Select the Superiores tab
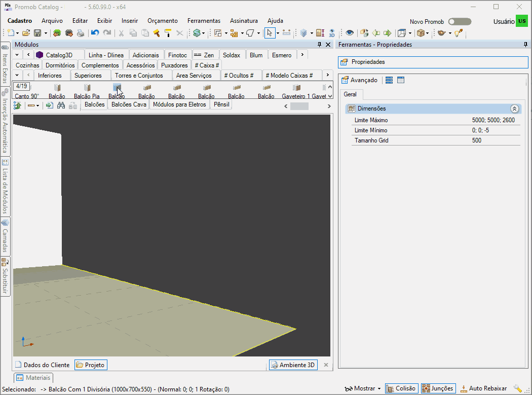Image resolution: width=532 pixels, height=395 pixels. pos(88,76)
